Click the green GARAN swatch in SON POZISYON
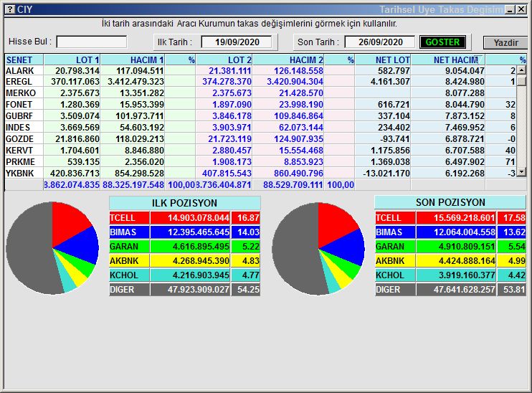The height and width of the screenshot is (393, 532). 395,247
